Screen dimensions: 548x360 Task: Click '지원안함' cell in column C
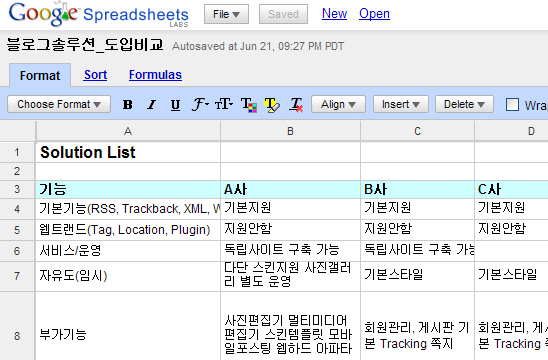tap(417, 230)
